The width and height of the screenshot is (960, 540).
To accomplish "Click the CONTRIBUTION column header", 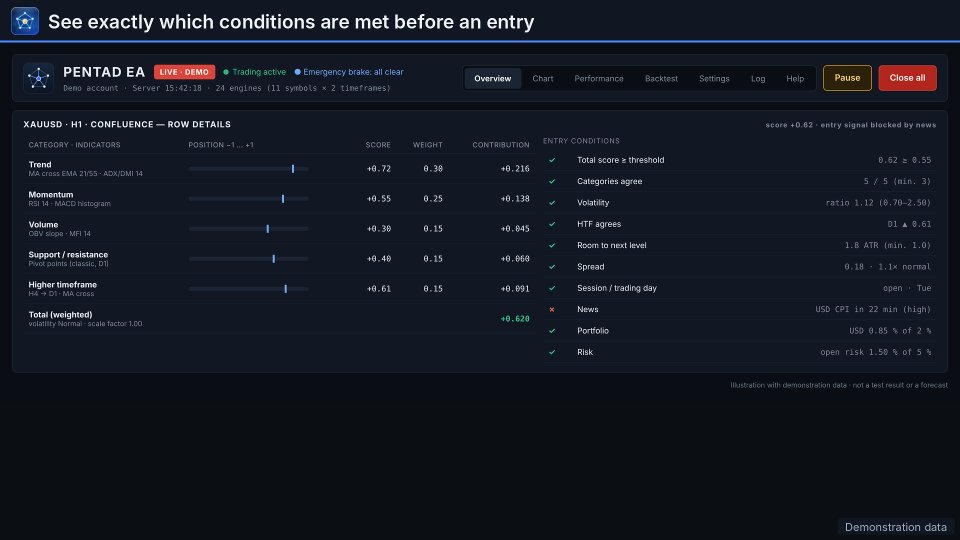I will tap(501, 145).
